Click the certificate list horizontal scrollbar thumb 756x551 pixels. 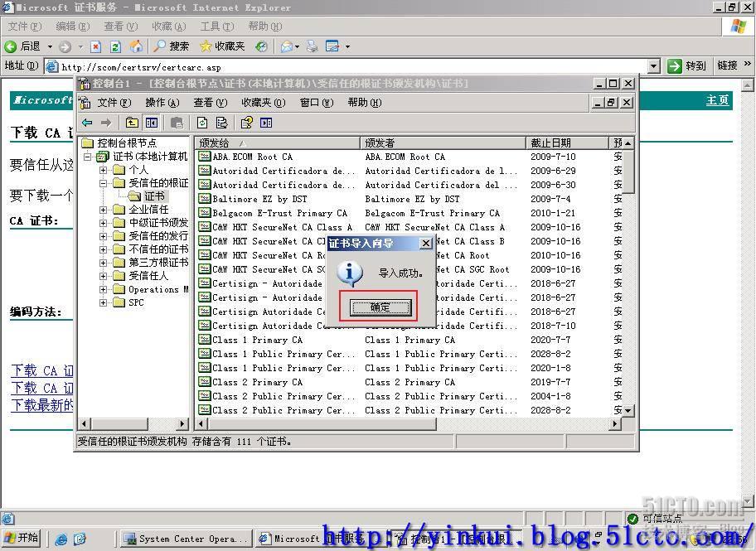322,424
